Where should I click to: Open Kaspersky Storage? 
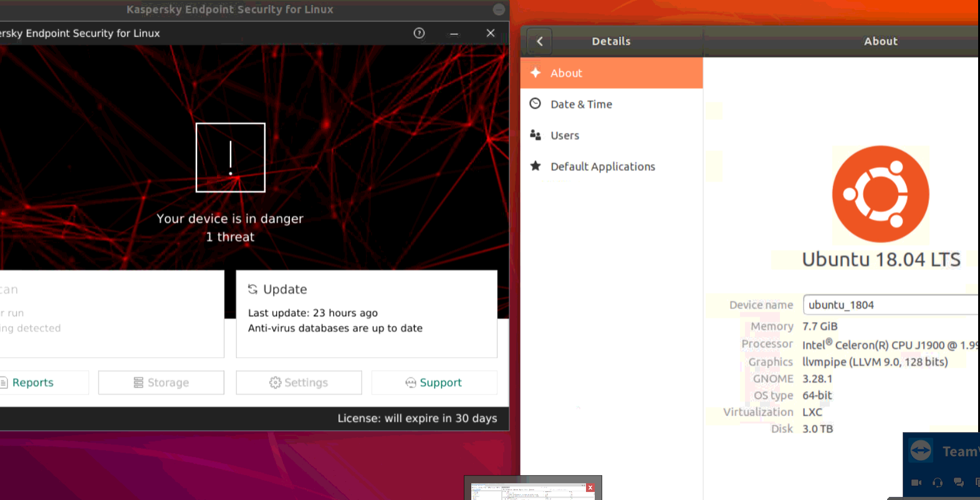coord(161,383)
